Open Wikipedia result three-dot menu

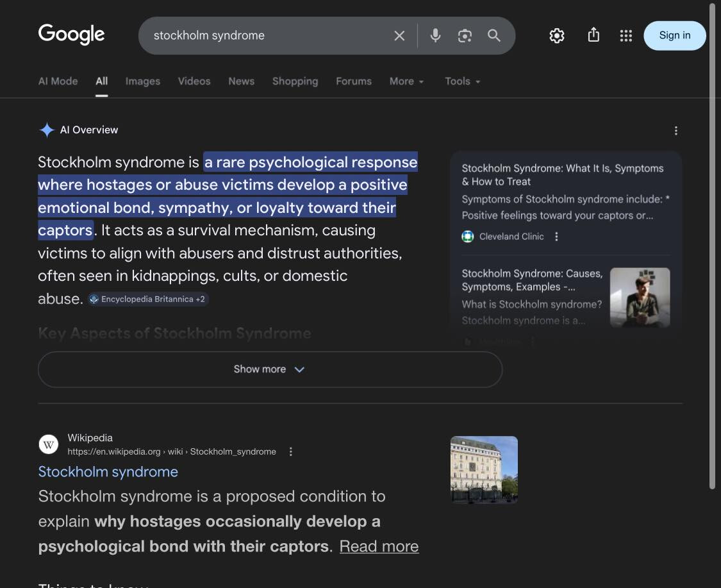(290, 451)
